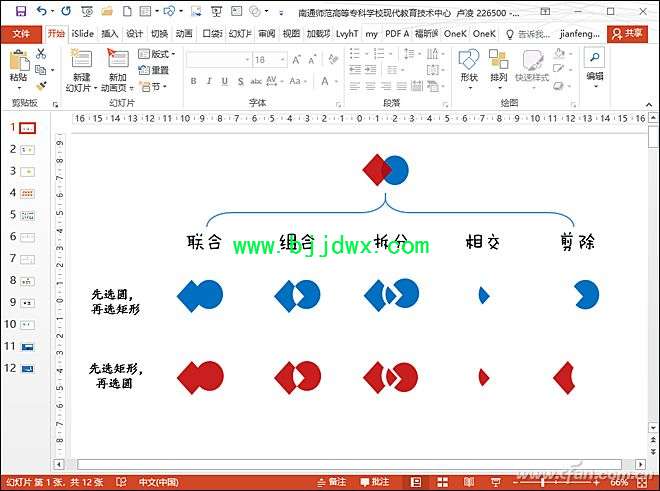Click decrease indent icon
The height and width of the screenshot is (491, 660).
[x=355, y=69]
